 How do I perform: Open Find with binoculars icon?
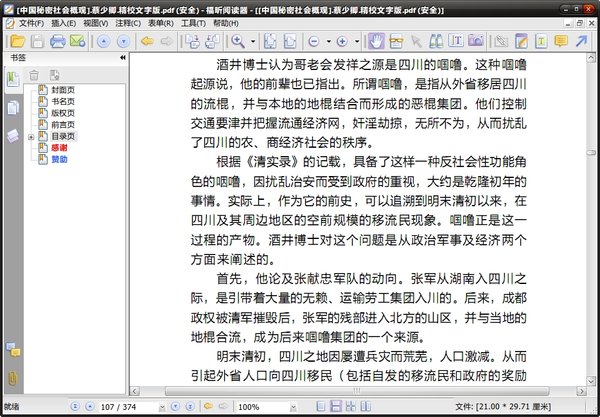(436, 41)
